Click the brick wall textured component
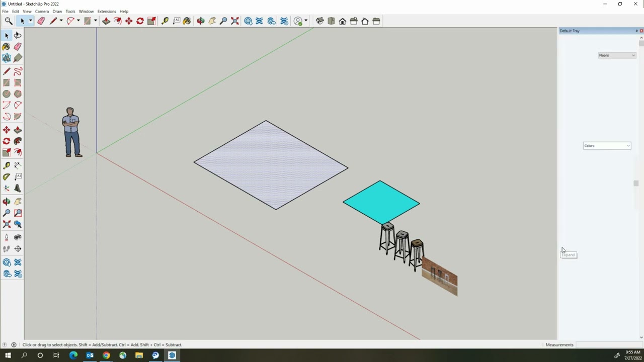 (439, 276)
